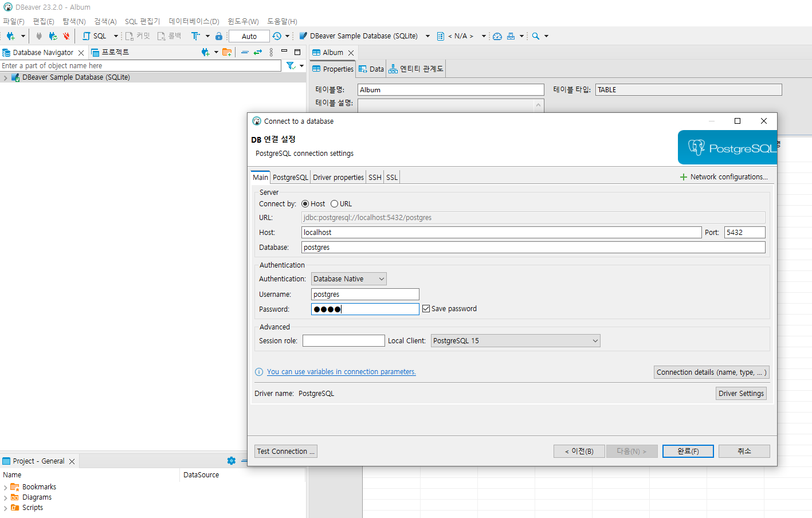Click the New Database Connection plug icon in main toolbar
Viewport: 812px width, 518px height.
10,36
